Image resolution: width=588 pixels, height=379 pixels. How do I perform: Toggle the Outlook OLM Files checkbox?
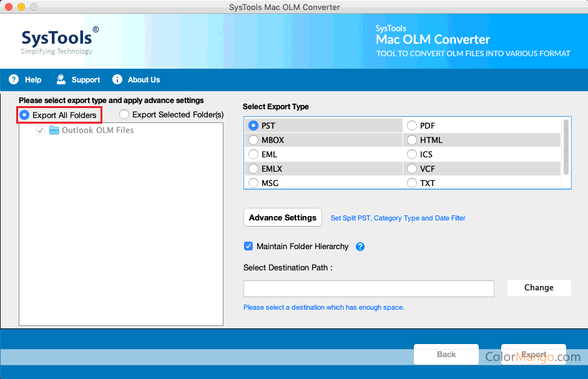(41, 130)
